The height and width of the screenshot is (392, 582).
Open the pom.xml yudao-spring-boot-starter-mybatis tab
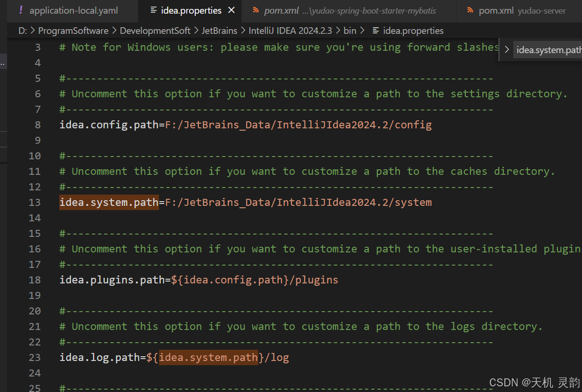349,10
